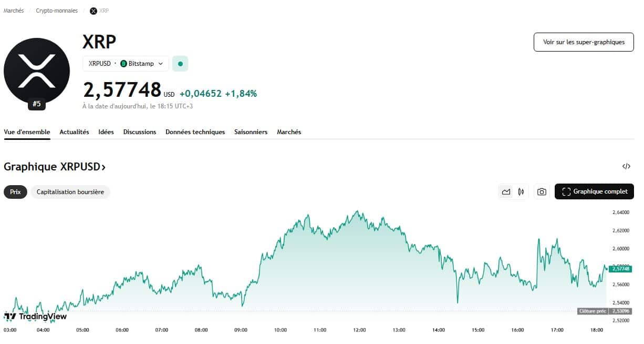Expand the Graphique XRPUSD heading chevron
Screen dimensions: 644x344
pos(103,167)
